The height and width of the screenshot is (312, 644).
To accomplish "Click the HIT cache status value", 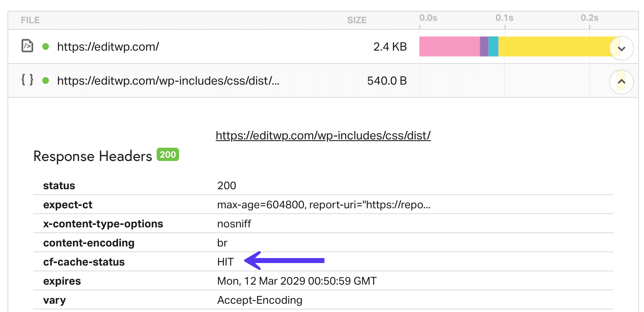I will pos(225,262).
